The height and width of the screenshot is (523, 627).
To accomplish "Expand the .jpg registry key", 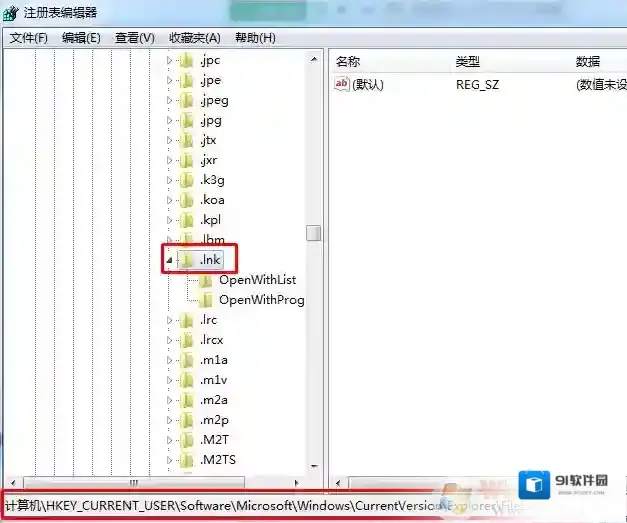I will pyautogui.click(x=170, y=120).
